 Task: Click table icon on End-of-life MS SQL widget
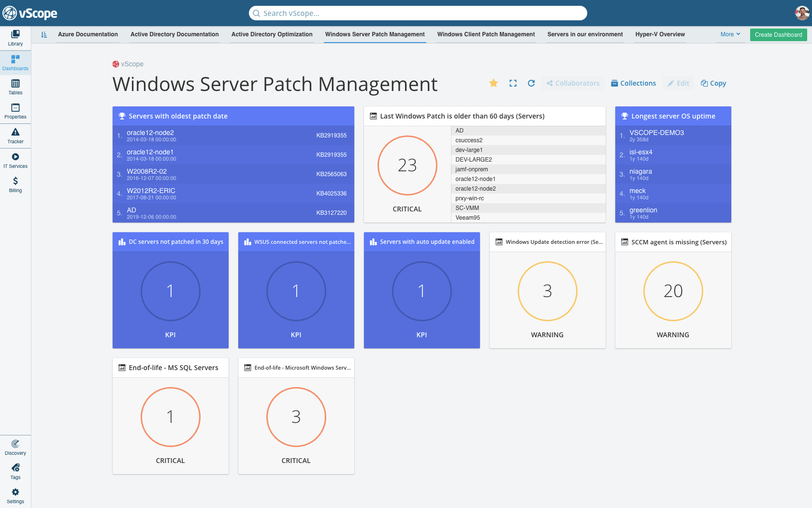coord(122,368)
